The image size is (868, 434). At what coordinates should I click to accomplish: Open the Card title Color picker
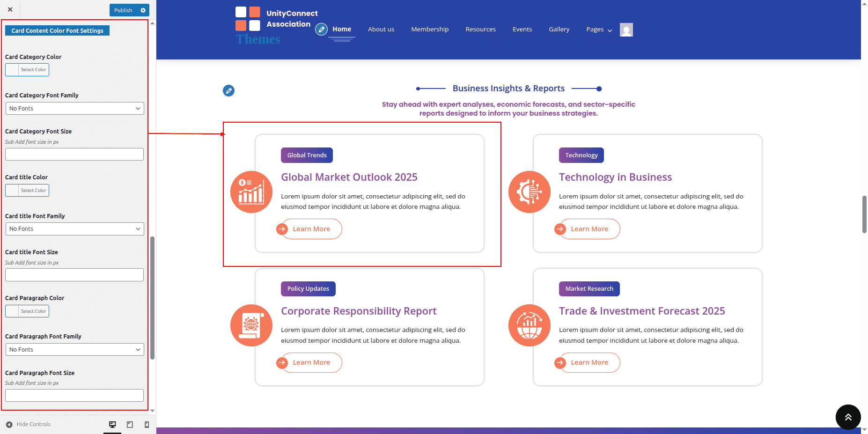pyautogui.click(x=27, y=191)
